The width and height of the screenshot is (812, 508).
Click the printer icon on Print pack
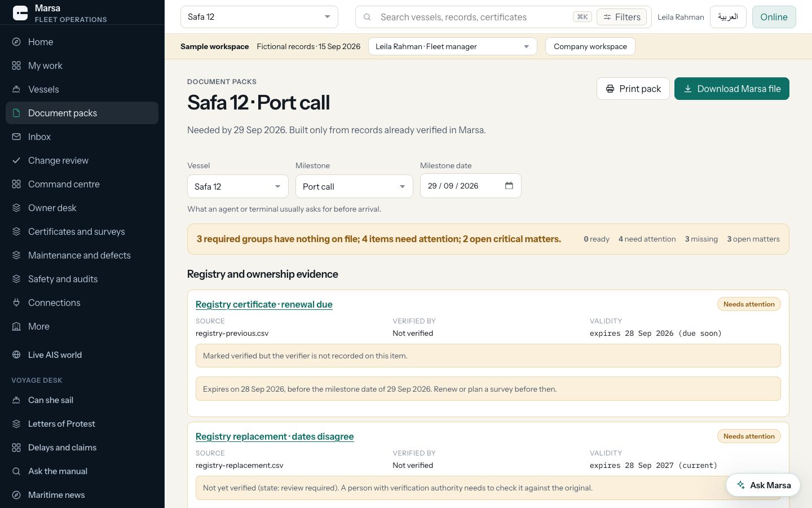tap(610, 89)
